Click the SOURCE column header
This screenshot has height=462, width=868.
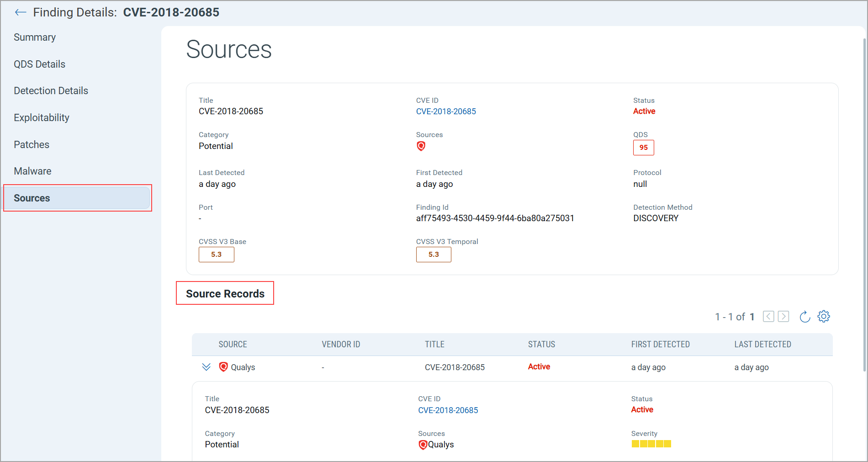click(233, 345)
